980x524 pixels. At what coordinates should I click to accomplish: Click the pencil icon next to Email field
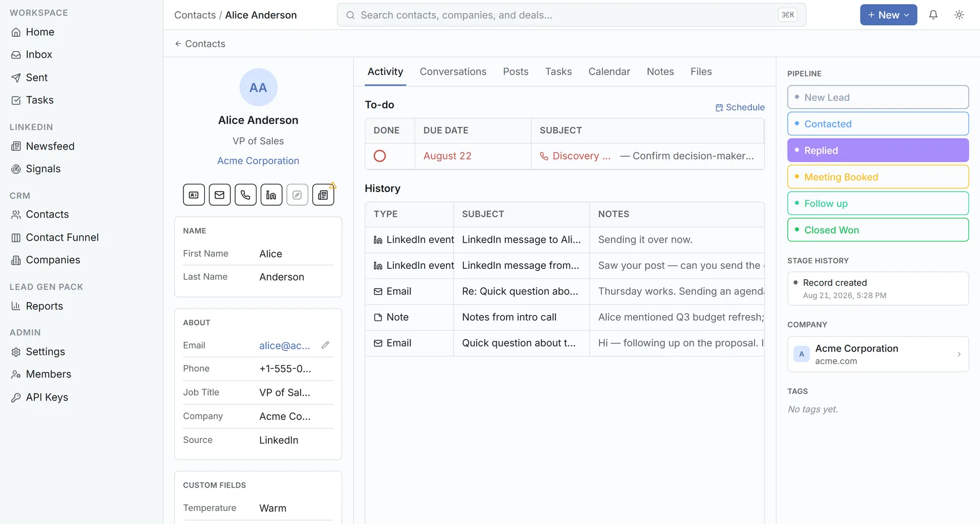325,345
